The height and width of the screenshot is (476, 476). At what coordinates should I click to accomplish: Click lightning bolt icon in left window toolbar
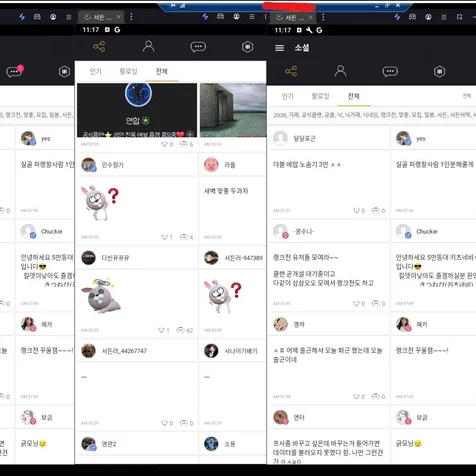22,17
